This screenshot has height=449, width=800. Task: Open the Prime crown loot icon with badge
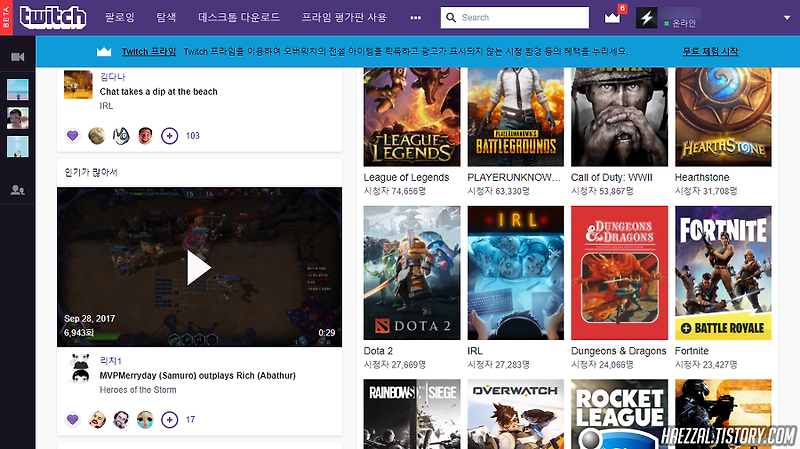click(613, 17)
